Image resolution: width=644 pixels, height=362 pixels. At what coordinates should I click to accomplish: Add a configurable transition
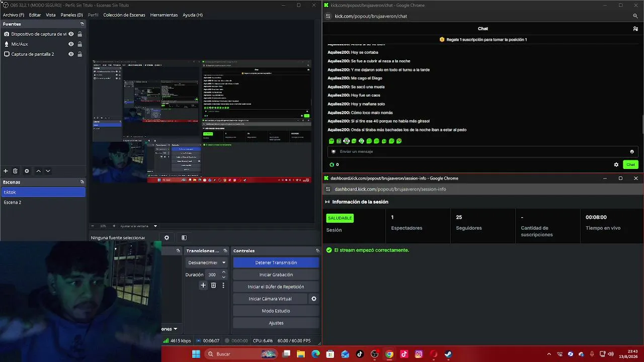pos(203,286)
